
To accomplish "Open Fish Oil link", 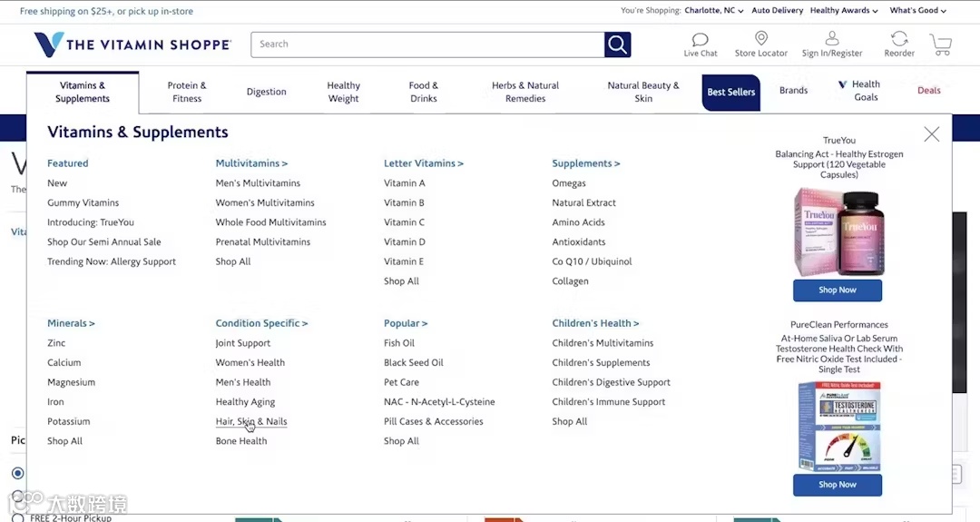I will 398,343.
